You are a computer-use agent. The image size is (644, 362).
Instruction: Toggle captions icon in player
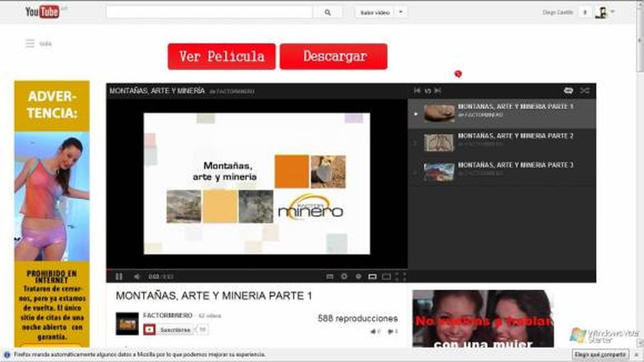329,276
